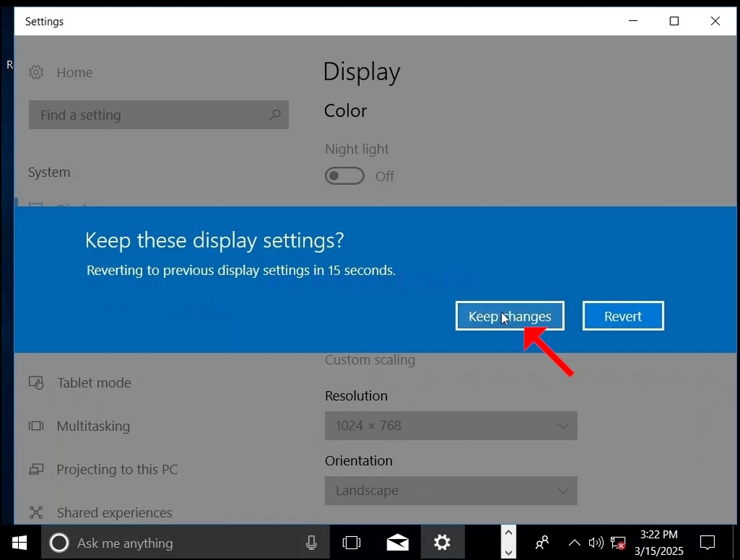Screen dimensions: 740x560
Task: Click the Revert button
Action: pos(623,316)
